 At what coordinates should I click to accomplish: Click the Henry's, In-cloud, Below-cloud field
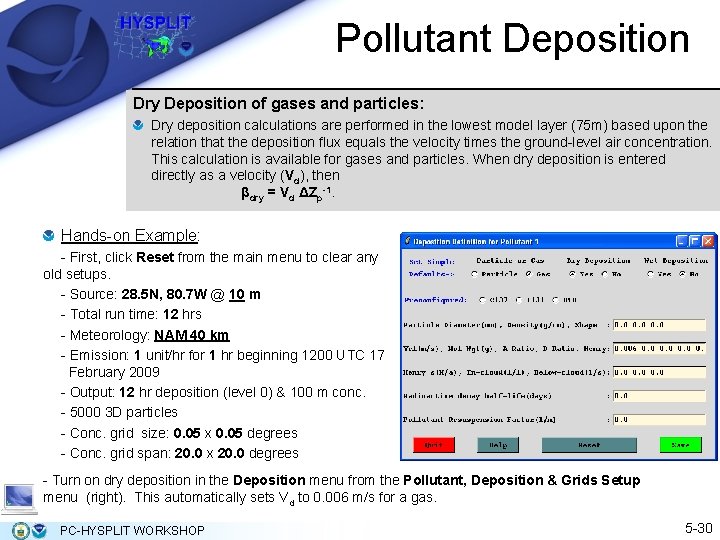point(659,372)
